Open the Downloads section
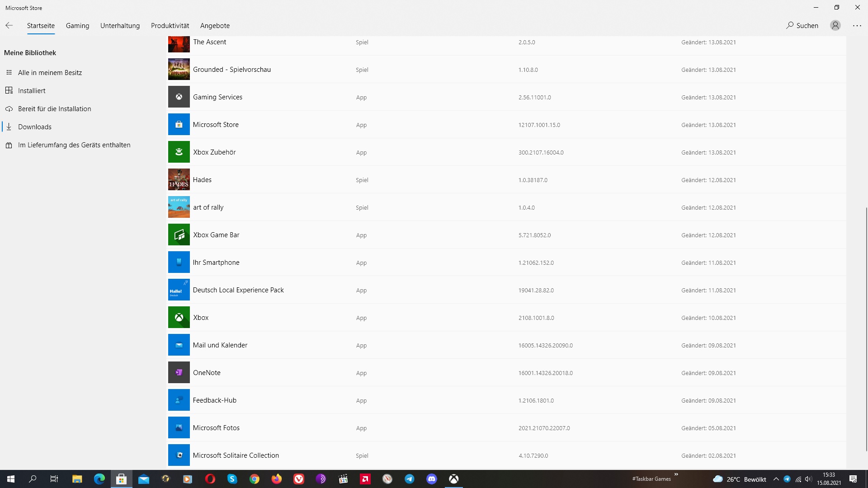 click(x=35, y=127)
